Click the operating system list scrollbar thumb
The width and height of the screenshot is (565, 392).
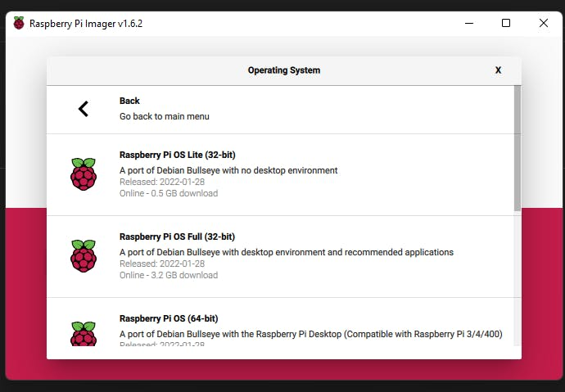(x=517, y=147)
